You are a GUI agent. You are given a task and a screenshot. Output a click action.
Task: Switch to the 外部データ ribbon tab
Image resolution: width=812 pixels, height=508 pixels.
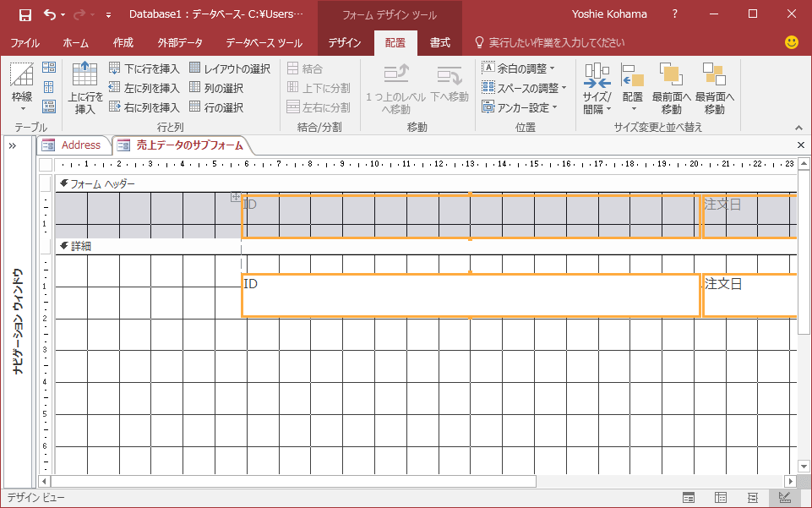tap(180, 43)
